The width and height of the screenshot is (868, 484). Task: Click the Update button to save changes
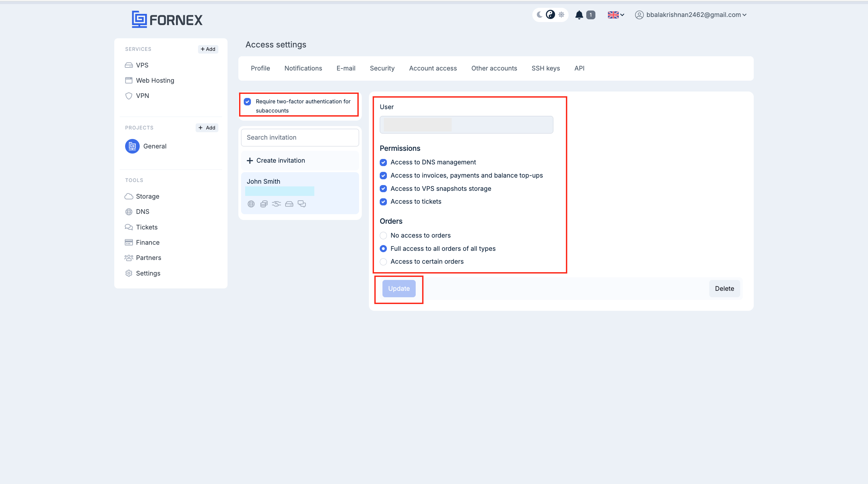click(399, 288)
